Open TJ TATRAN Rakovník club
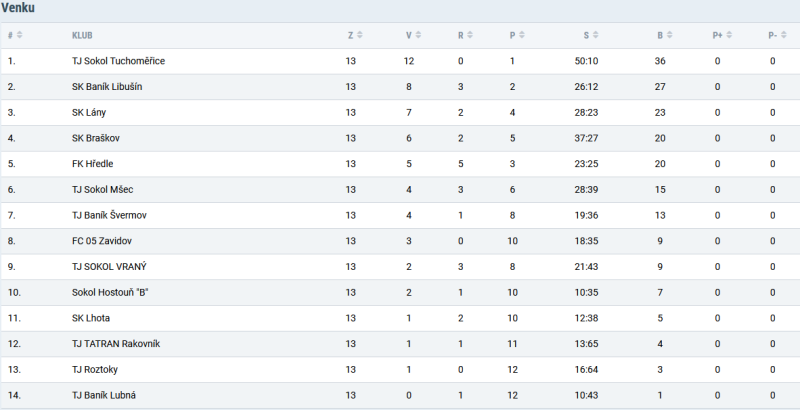800x410 pixels. pyautogui.click(x=116, y=344)
